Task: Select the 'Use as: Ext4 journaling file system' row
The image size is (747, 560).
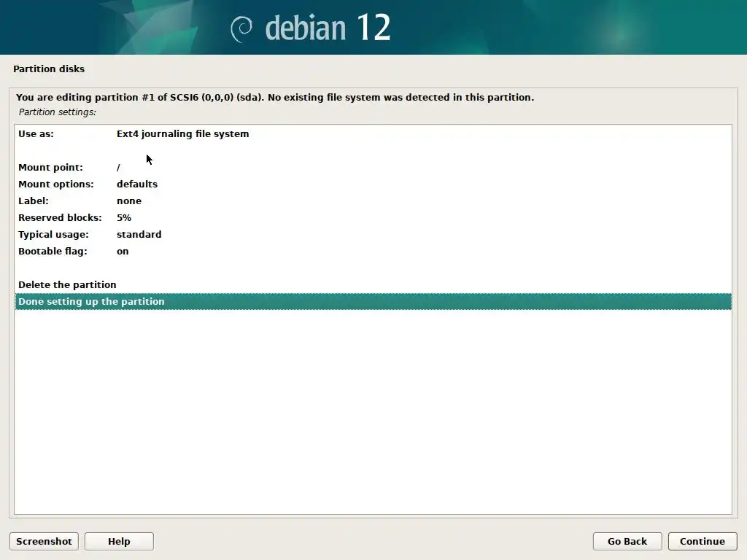Action: coord(373,134)
